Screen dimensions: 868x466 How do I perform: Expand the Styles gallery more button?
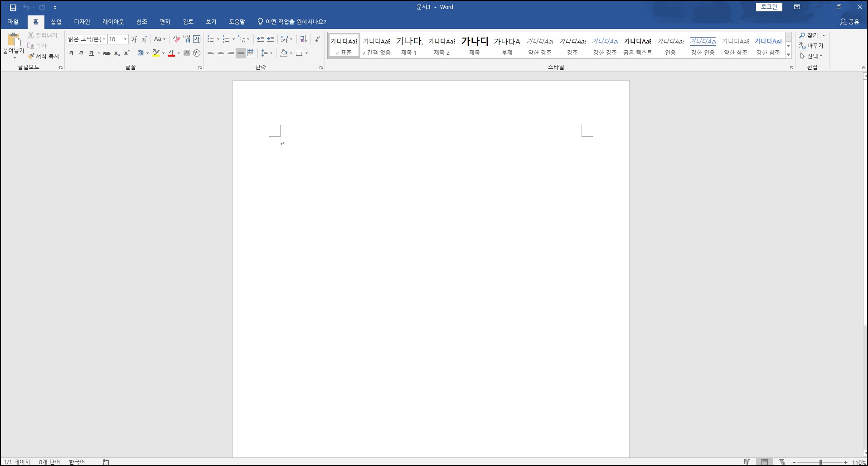point(789,54)
